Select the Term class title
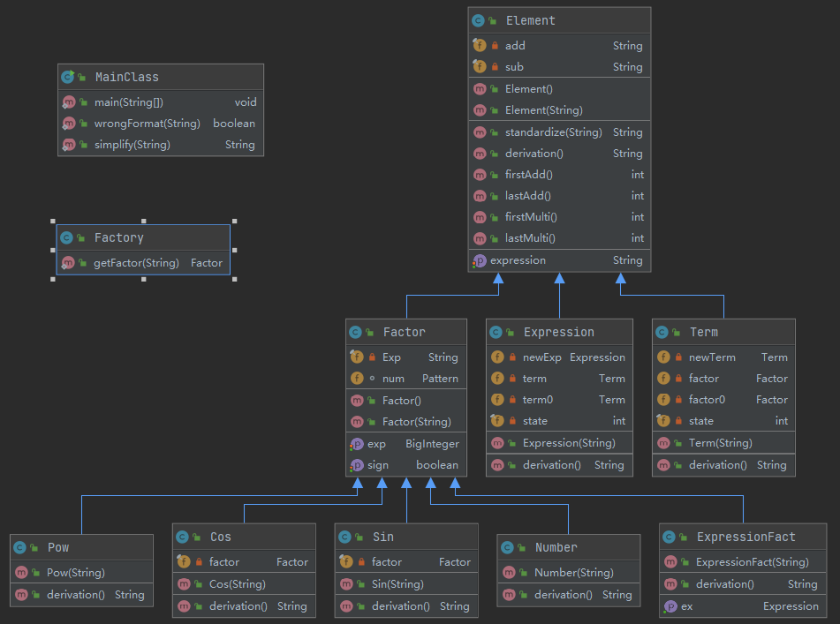The height and width of the screenshot is (624, 840). [704, 333]
